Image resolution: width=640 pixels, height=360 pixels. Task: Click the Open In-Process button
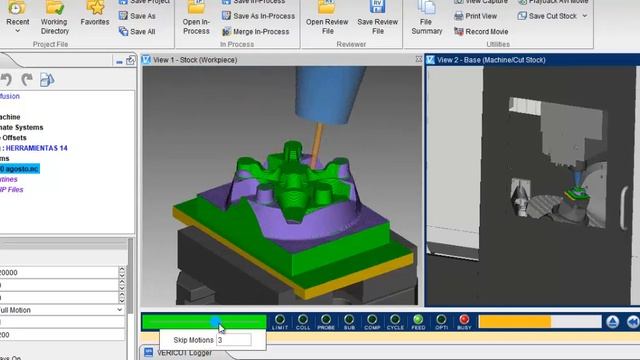[196, 18]
